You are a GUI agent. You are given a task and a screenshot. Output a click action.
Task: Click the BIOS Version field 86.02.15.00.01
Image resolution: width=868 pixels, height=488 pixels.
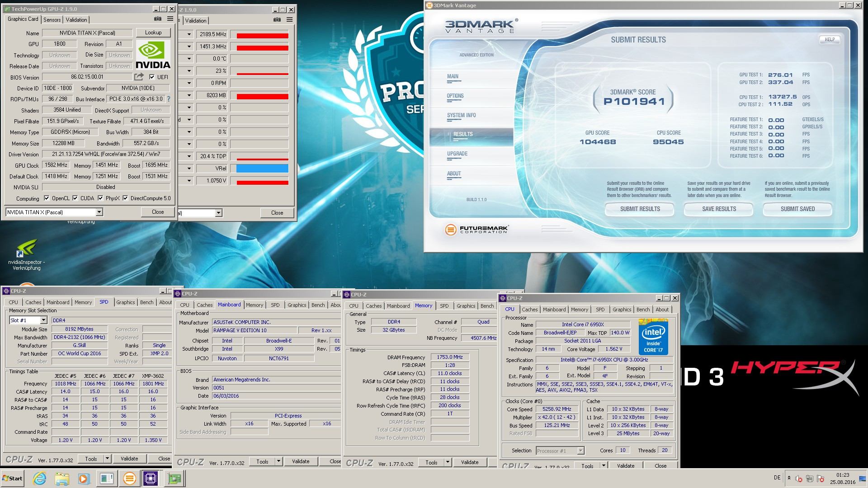click(x=87, y=77)
